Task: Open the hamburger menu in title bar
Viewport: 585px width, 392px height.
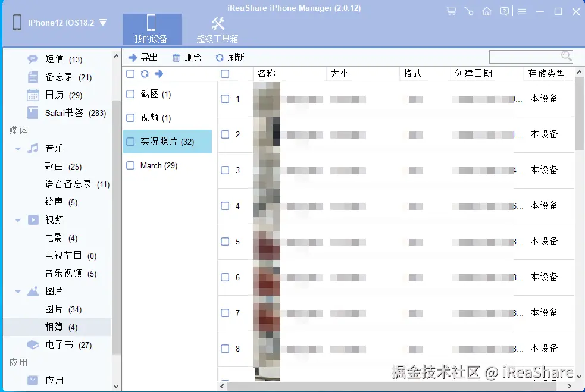Action: click(522, 11)
